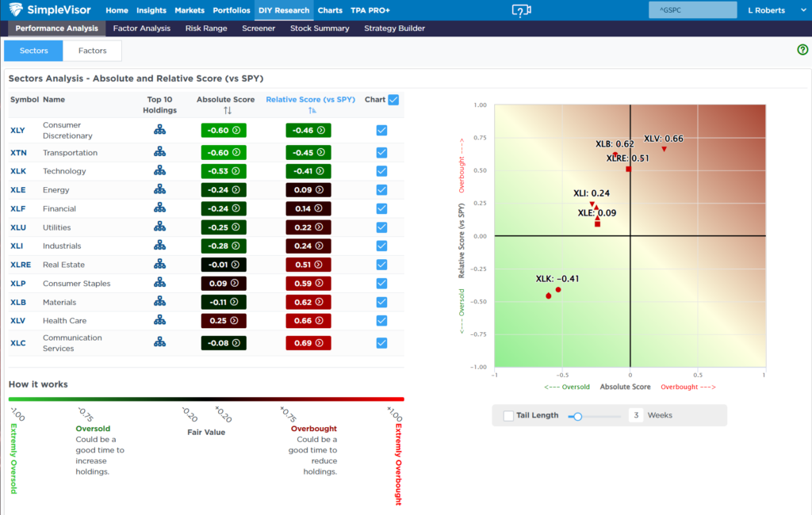This screenshot has width=812, height=515.
Task: Open XLU Utilities holdings icon
Action: (159, 226)
